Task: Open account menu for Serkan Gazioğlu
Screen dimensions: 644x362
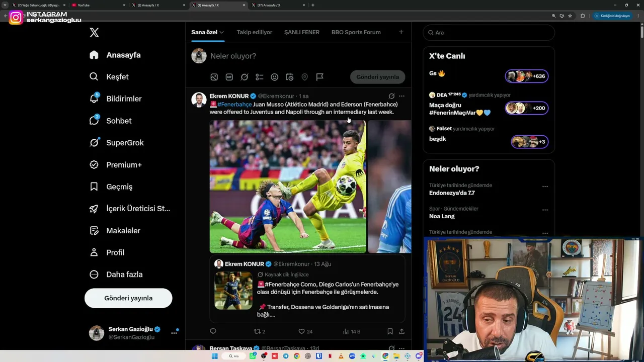Action: point(174,333)
